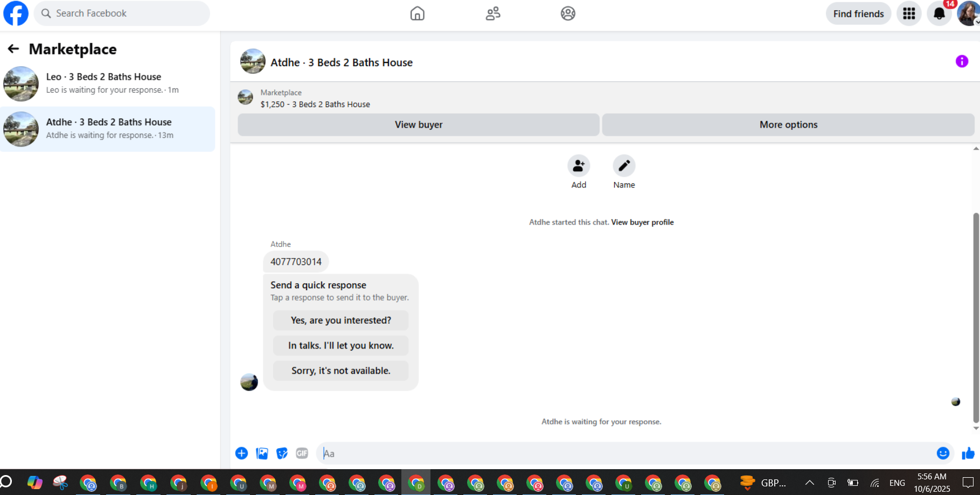Show hidden system tray icons chevron
Viewport: 980px width, 495px height.
click(809, 483)
